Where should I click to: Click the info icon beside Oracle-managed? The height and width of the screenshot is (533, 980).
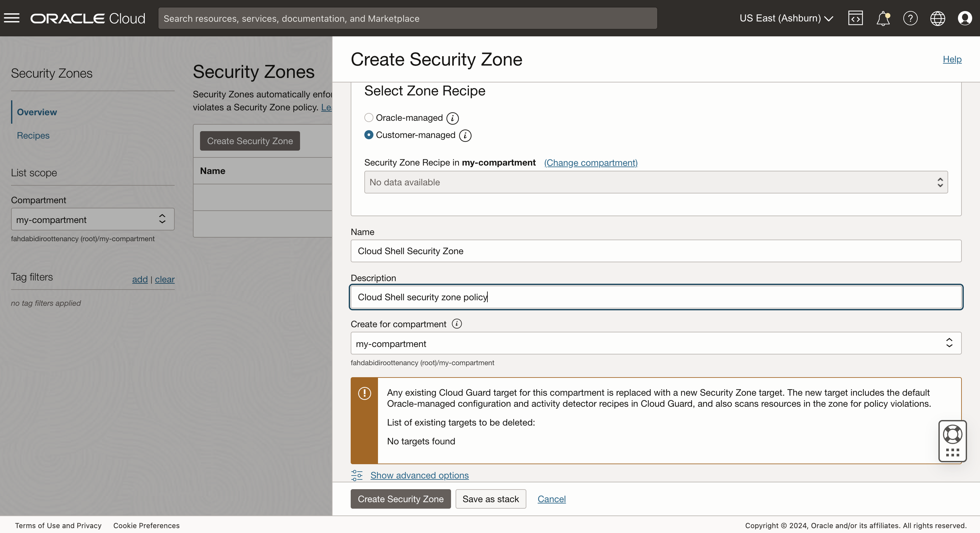[x=452, y=118]
